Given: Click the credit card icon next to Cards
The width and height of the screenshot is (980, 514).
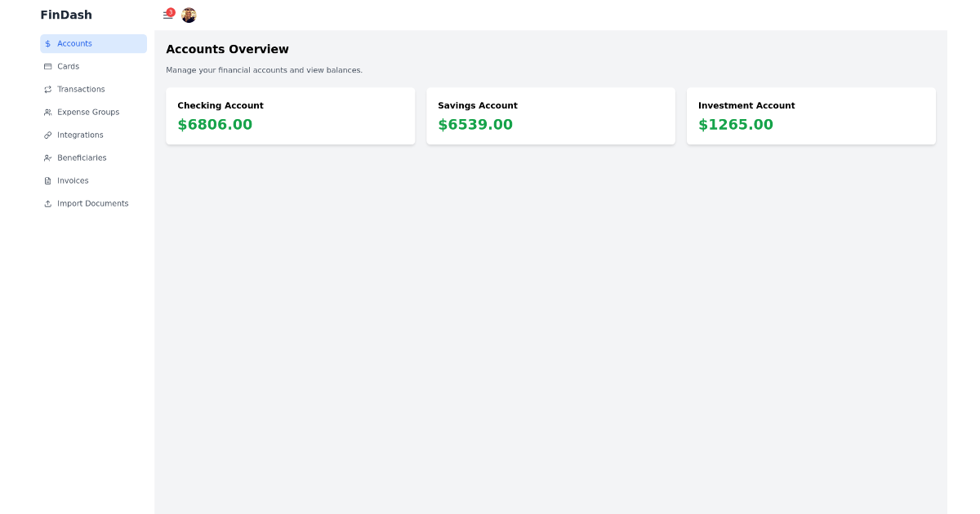Looking at the screenshot, I should point(48,66).
